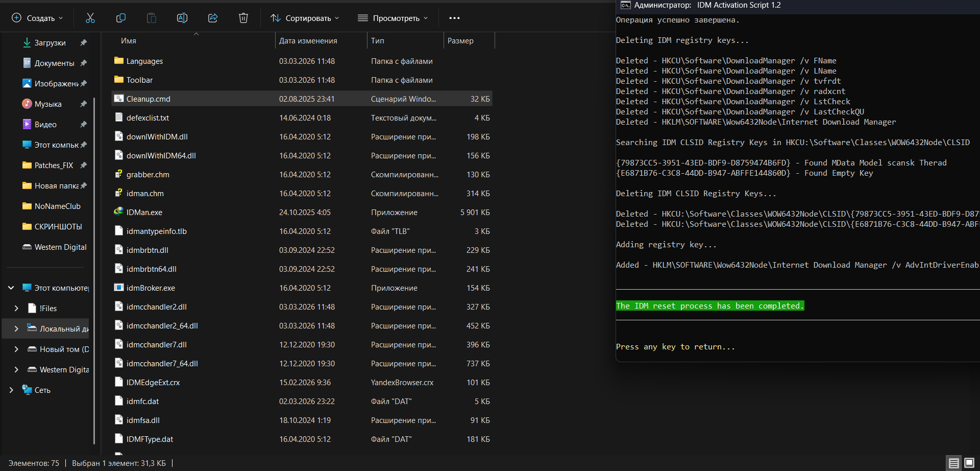This screenshot has width=980, height=471.
Task: Open Загрузки in quick access
Action: click(x=50, y=43)
